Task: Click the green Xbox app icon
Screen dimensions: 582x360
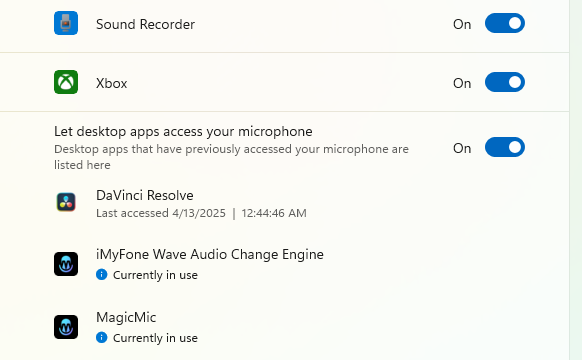Action: 66,82
